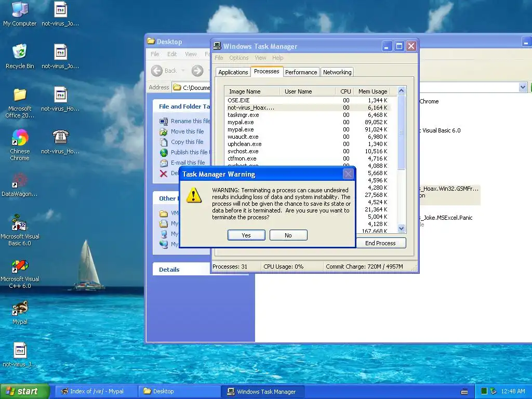The width and height of the screenshot is (532, 399).
Task: Click the Move this file icon
Action: pos(164,131)
